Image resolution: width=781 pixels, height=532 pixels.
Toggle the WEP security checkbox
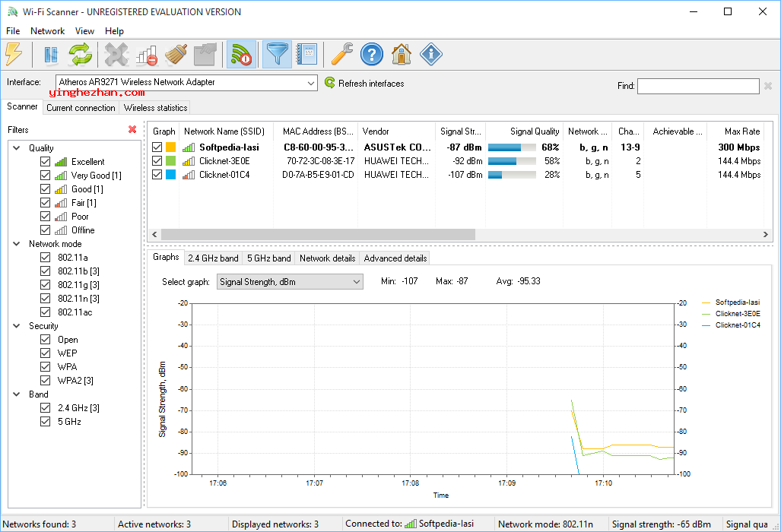pos(46,353)
